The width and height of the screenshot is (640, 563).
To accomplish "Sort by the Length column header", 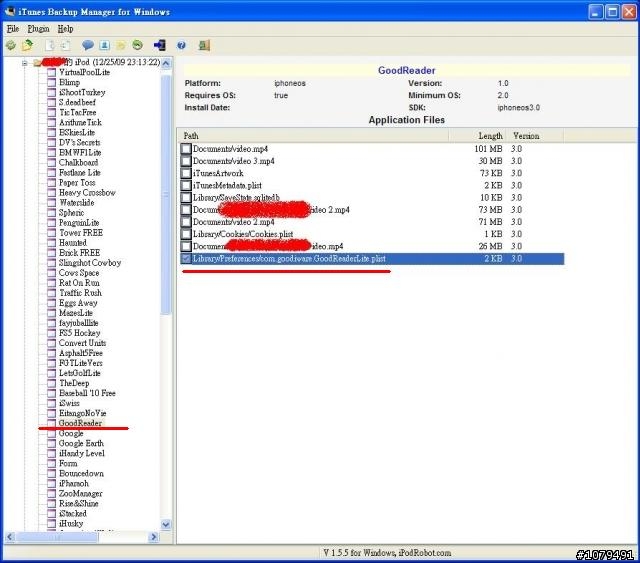I will click(x=477, y=136).
